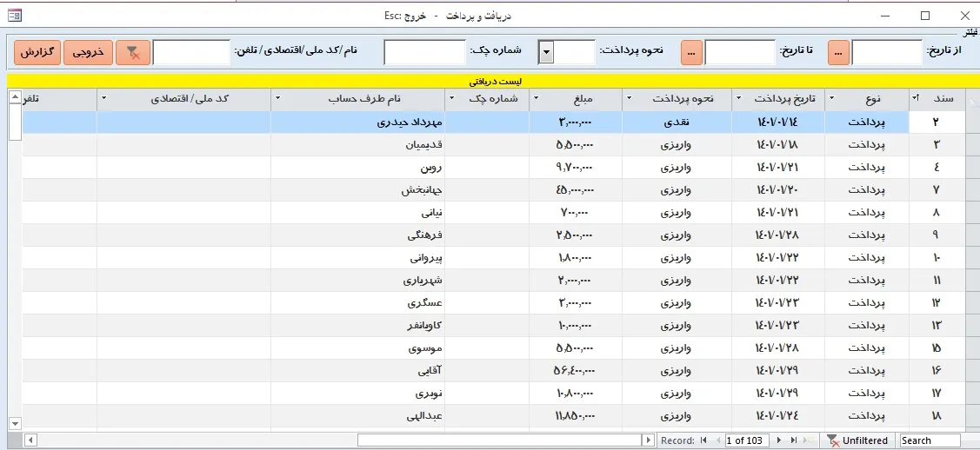Open the 'تاریخ پرداخت' column filter dropdown
This screenshot has height=450, width=980.
click(738, 98)
